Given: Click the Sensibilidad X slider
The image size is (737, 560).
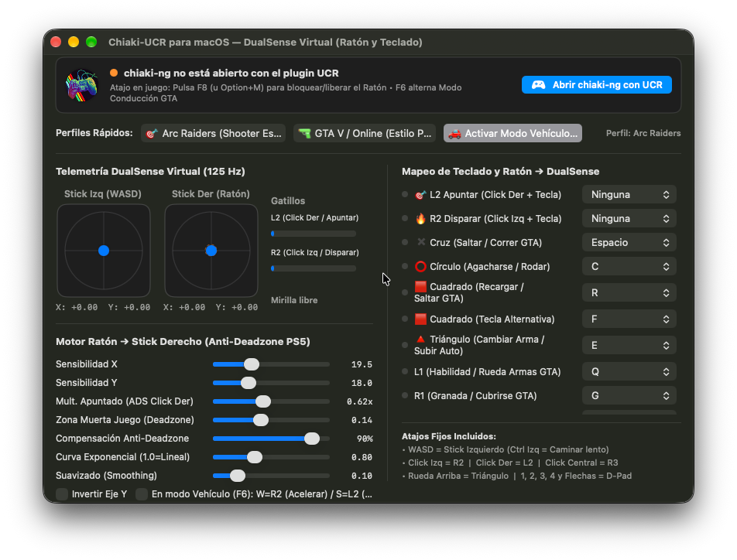Looking at the screenshot, I should click(271, 364).
